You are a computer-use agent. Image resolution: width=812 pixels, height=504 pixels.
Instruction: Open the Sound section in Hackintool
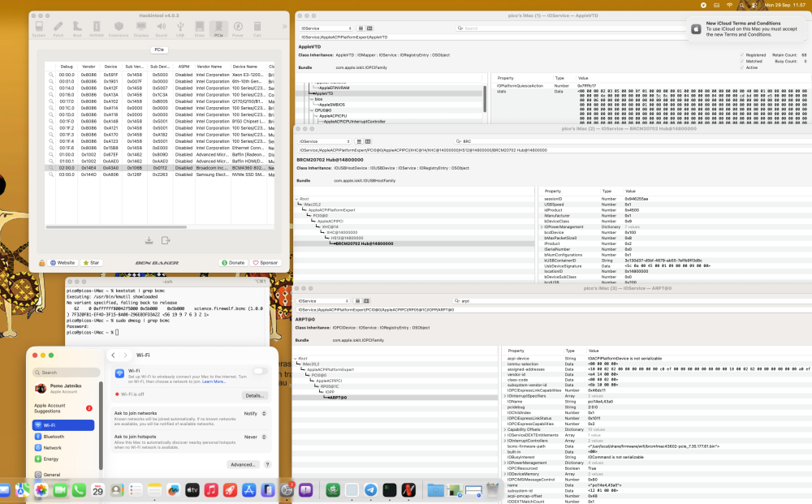pos(162,29)
